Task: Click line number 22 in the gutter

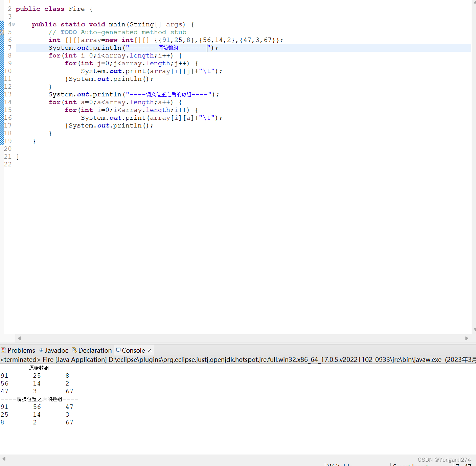Action: [x=7, y=164]
